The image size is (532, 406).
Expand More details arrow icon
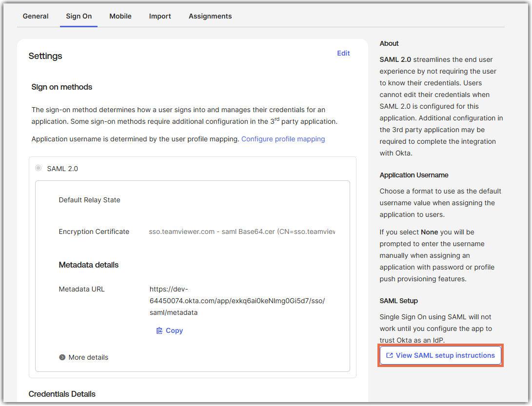coord(62,357)
